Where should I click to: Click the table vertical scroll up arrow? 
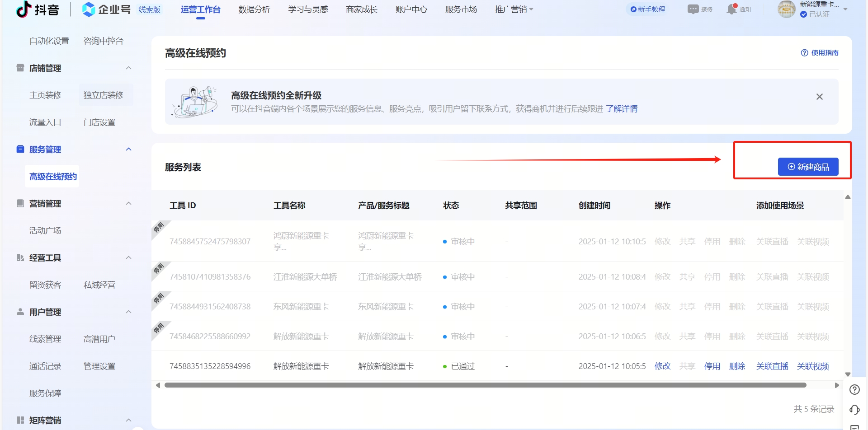click(x=848, y=197)
